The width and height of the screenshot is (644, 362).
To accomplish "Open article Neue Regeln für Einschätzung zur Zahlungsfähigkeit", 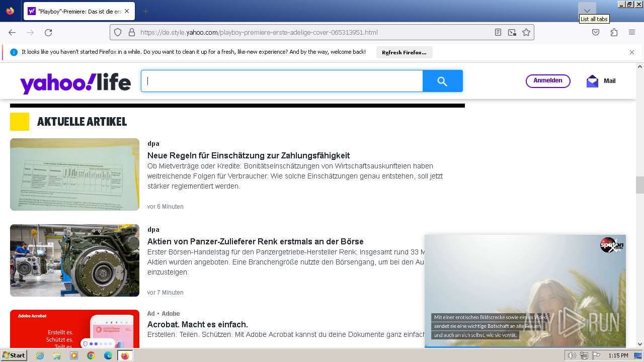I will (249, 156).
